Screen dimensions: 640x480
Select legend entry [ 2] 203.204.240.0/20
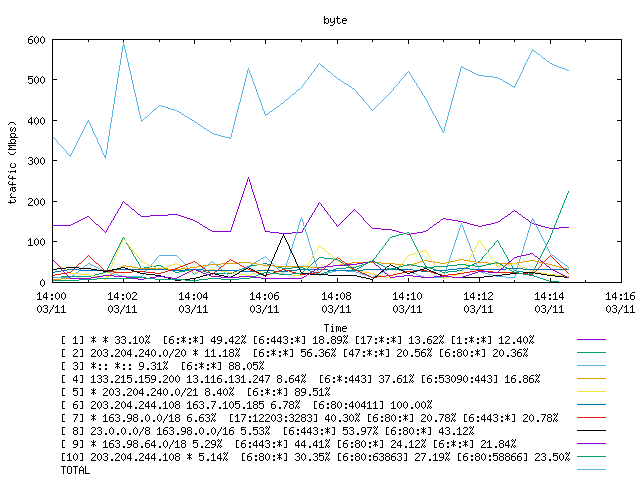pyautogui.click(x=294, y=353)
